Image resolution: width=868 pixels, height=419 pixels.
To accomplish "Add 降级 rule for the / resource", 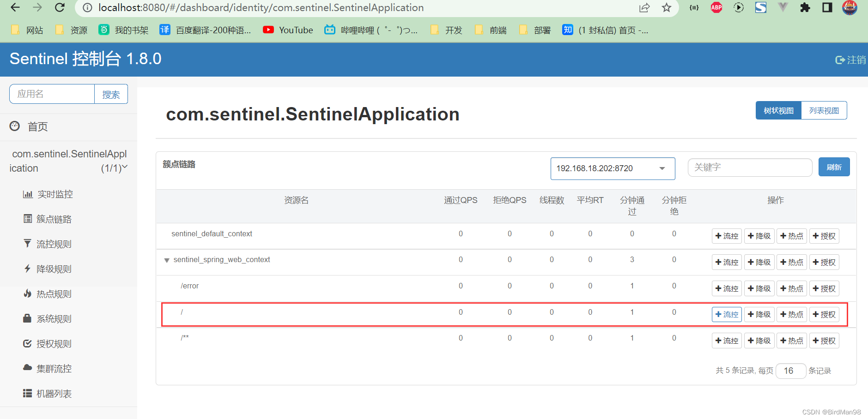I will (x=759, y=314).
